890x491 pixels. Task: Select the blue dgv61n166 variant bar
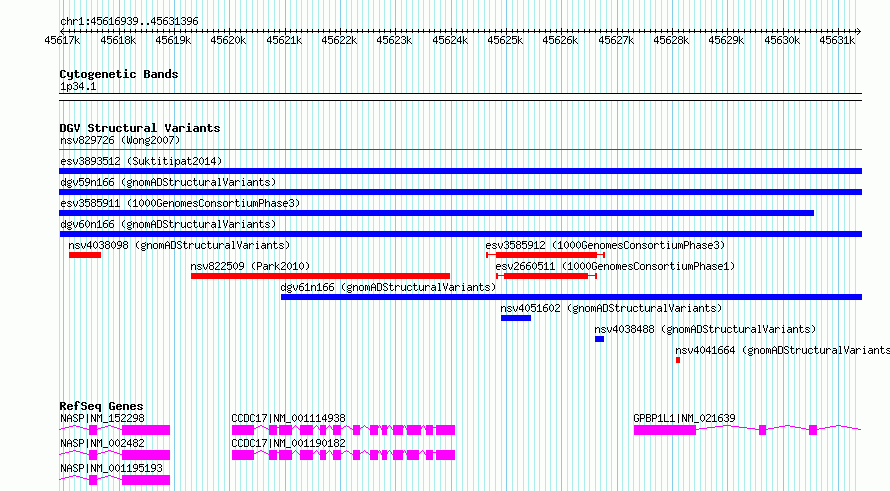572,297
